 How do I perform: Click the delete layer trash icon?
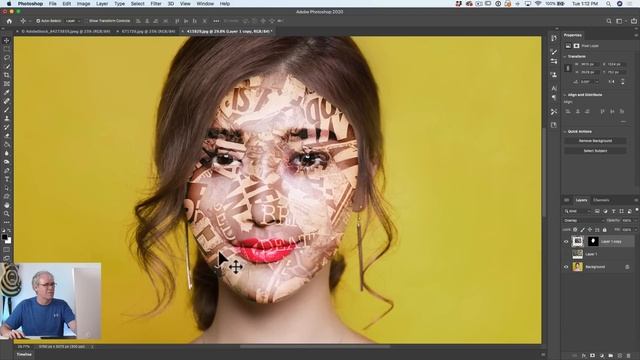tap(629, 356)
